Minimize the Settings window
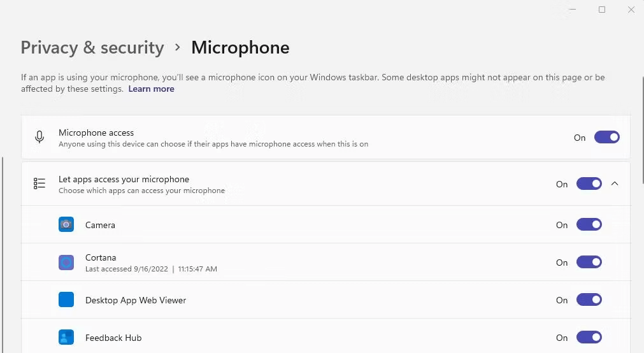 (573, 10)
